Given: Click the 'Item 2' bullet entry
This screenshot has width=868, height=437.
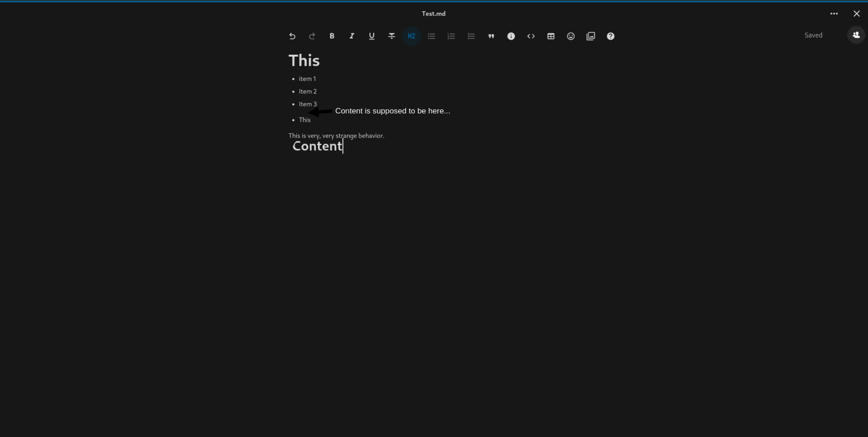Looking at the screenshot, I should coord(308,91).
